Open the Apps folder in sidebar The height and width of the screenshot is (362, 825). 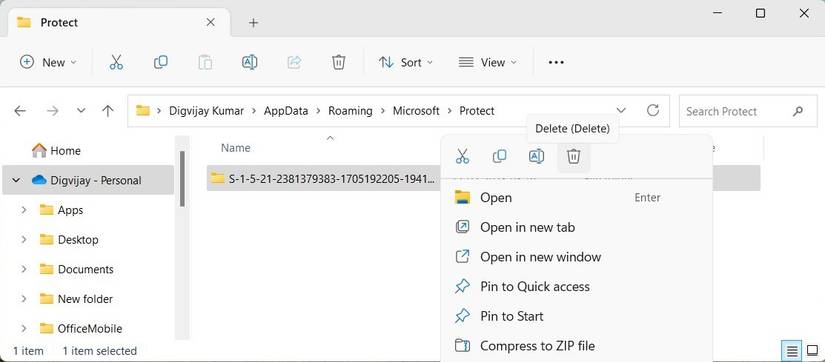[x=62, y=210]
